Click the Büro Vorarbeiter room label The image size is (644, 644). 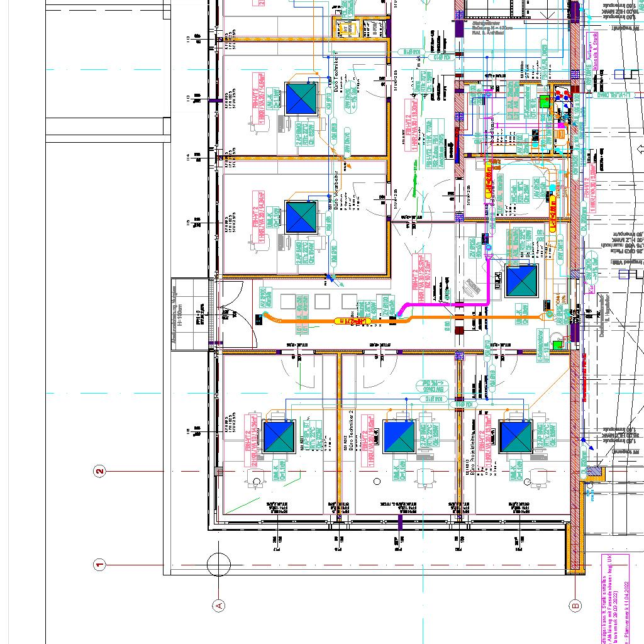click(336, 190)
